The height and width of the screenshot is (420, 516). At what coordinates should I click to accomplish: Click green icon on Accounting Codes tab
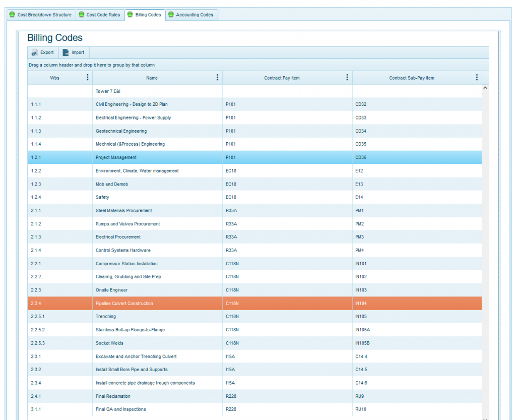(171, 15)
